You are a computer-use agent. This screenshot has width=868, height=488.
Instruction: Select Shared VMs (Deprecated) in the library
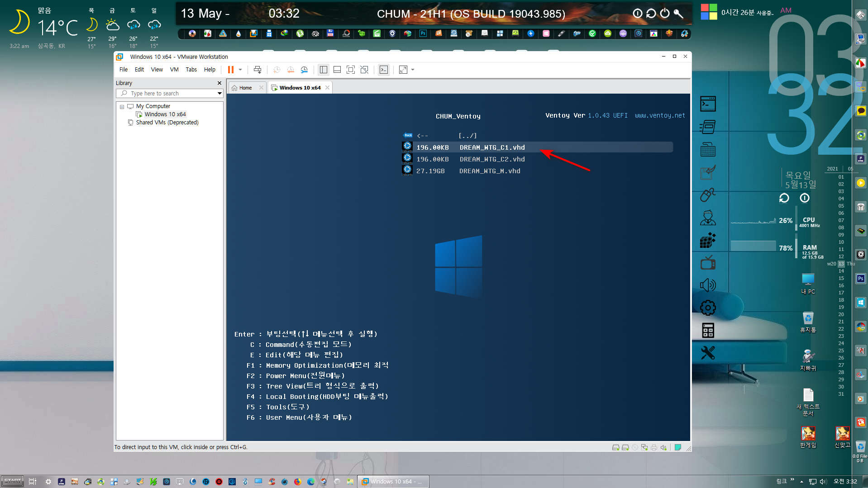tap(167, 123)
